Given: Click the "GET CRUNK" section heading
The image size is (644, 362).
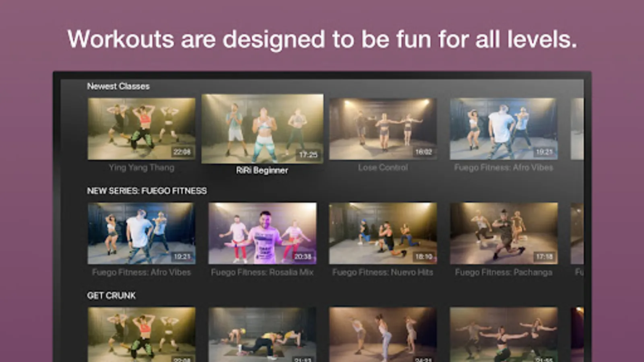Looking at the screenshot, I should tap(111, 295).
